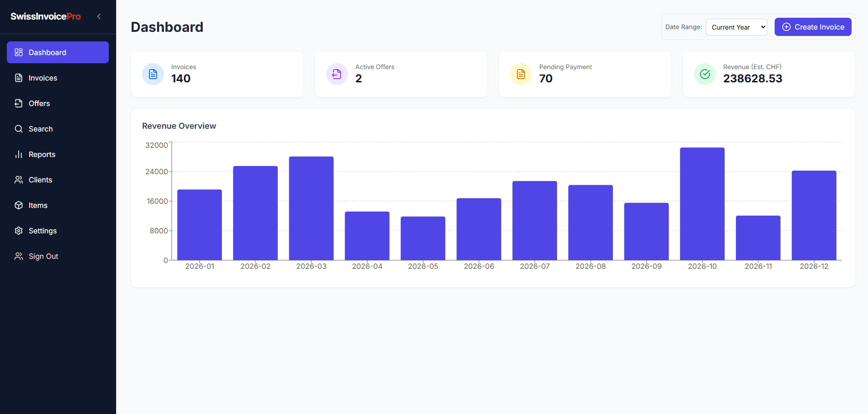Image resolution: width=868 pixels, height=414 pixels.
Task: Select the 2026-01 revenue bar
Action: click(x=199, y=225)
